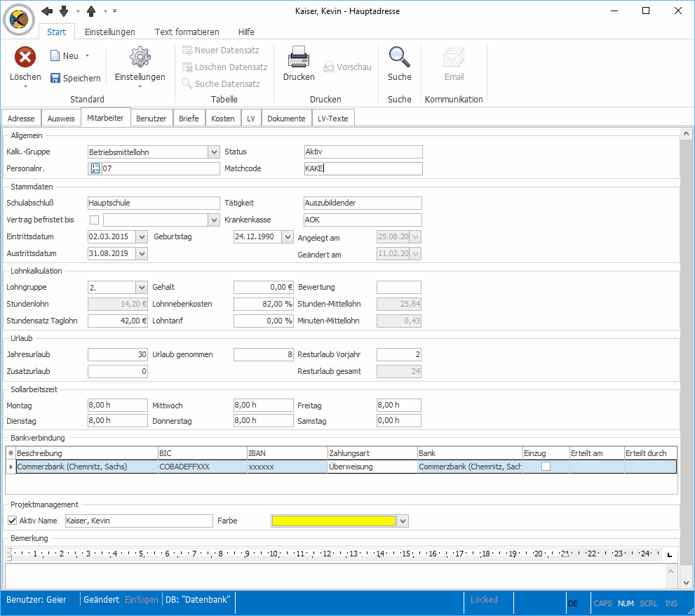The height and width of the screenshot is (616, 695).
Task: Open the Kosten tab
Action: (x=223, y=119)
